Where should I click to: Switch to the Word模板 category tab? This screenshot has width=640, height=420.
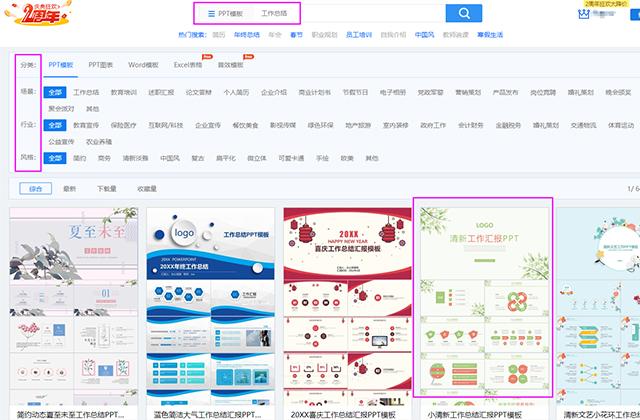pos(143,65)
